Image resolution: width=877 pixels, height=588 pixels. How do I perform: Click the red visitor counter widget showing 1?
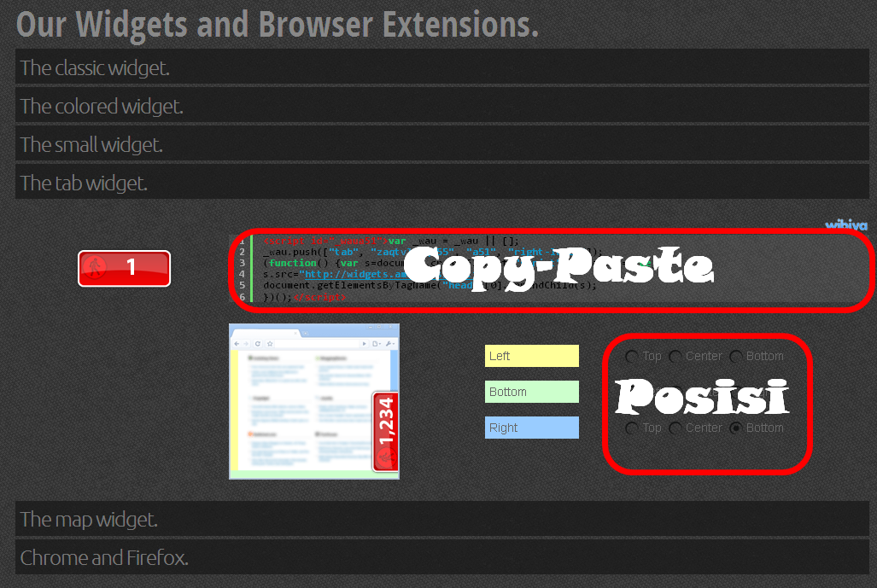[124, 268]
